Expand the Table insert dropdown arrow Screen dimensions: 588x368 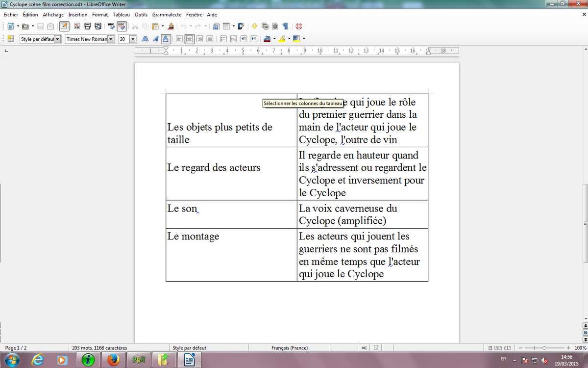click(233, 26)
